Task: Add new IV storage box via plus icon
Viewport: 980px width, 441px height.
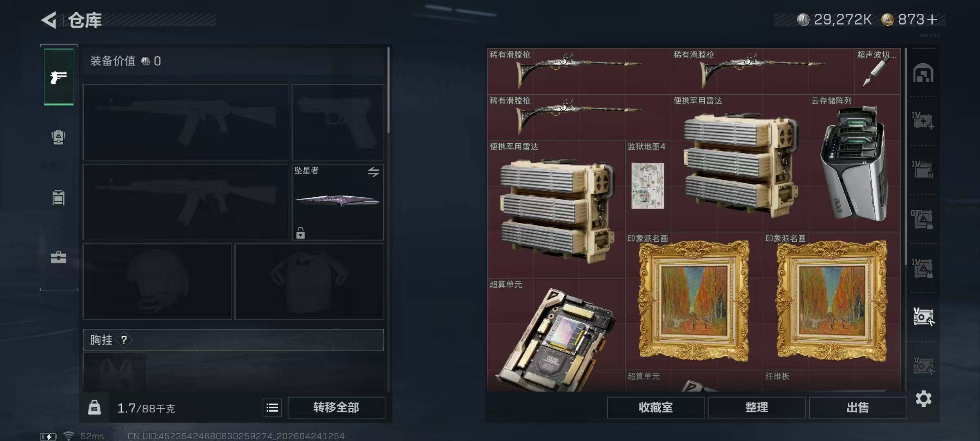Action: (923, 121)
